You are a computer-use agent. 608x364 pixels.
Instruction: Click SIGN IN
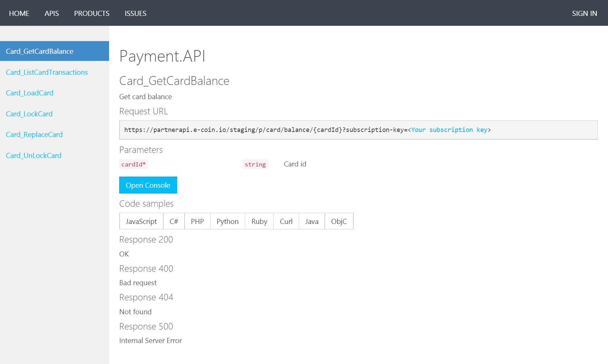tap(584, 13)
